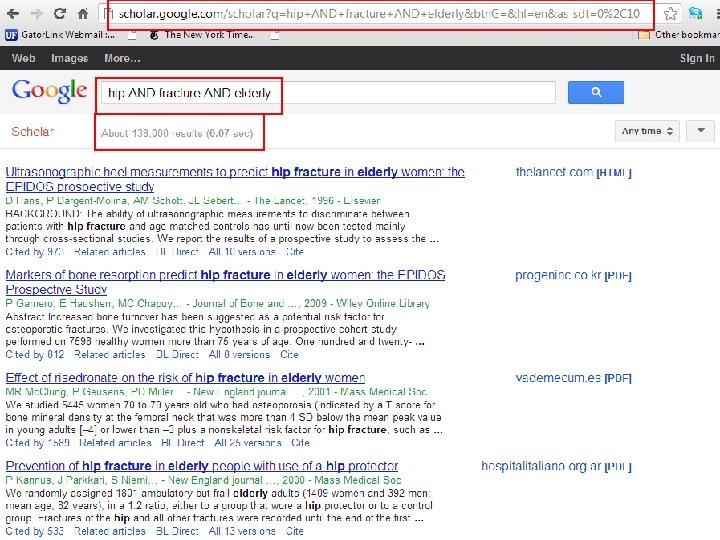Run search with blue magnifier button
This screenshot has height=540, width=720.
(x=596, y=92)
